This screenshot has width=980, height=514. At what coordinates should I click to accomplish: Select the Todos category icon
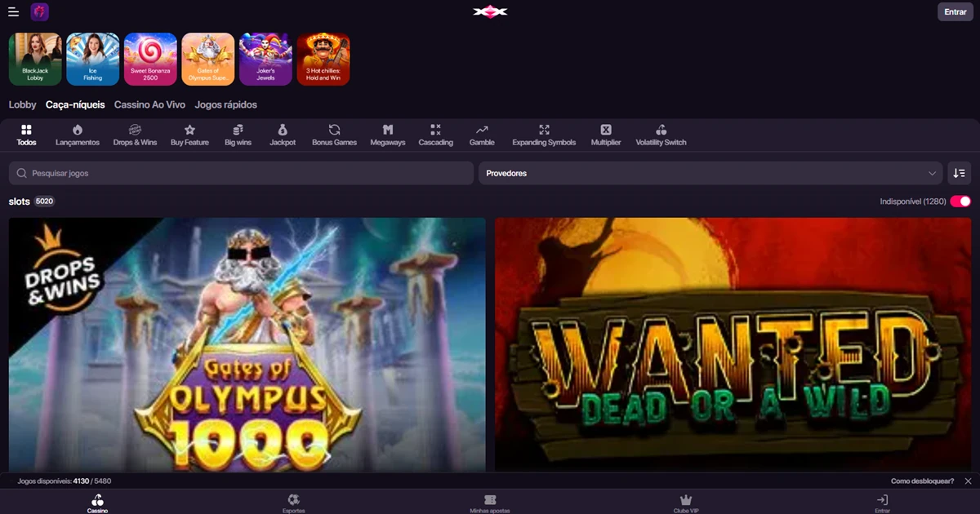pyautogui.click(x=27, y=135)
